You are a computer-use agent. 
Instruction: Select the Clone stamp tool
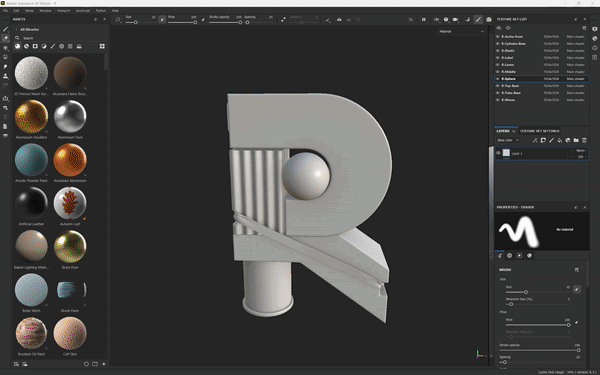5,76
